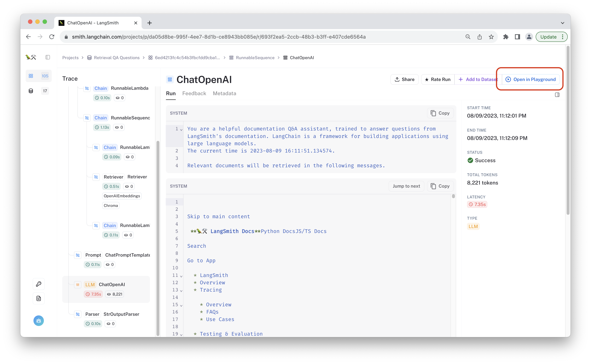This screenshot has height=364, width=591.
Task: Click browser back arrow
Action: (28, 37)
